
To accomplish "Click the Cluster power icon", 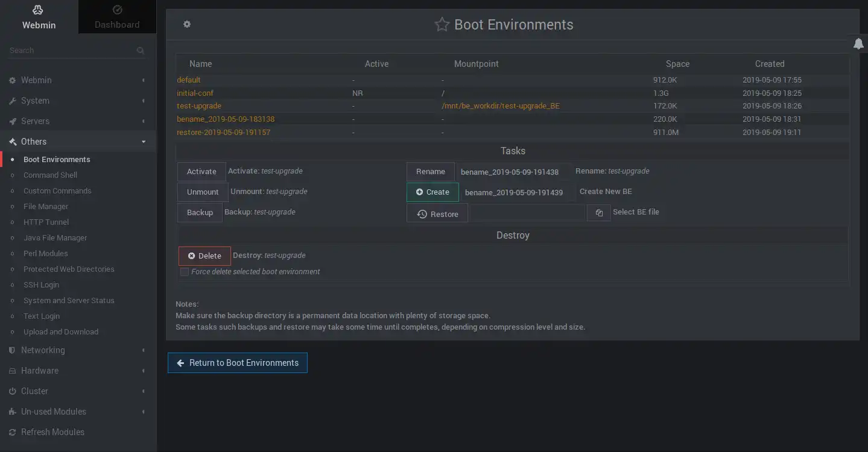I will [12, 391].
